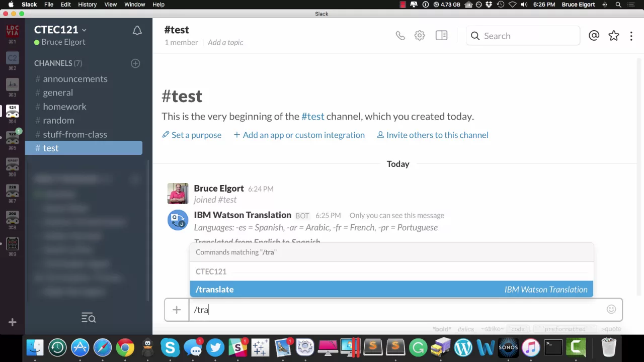Open Skype from the Dock

click(x=170, y=347)
